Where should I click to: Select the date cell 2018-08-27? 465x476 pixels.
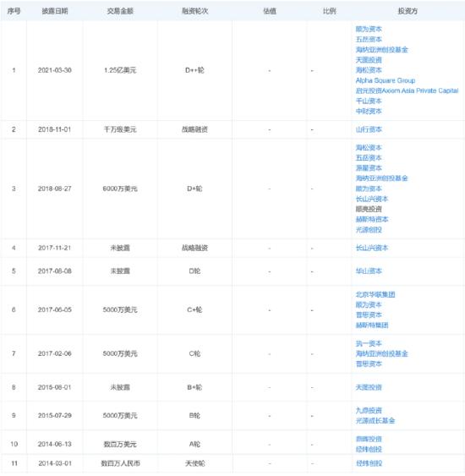pos(55,189)
